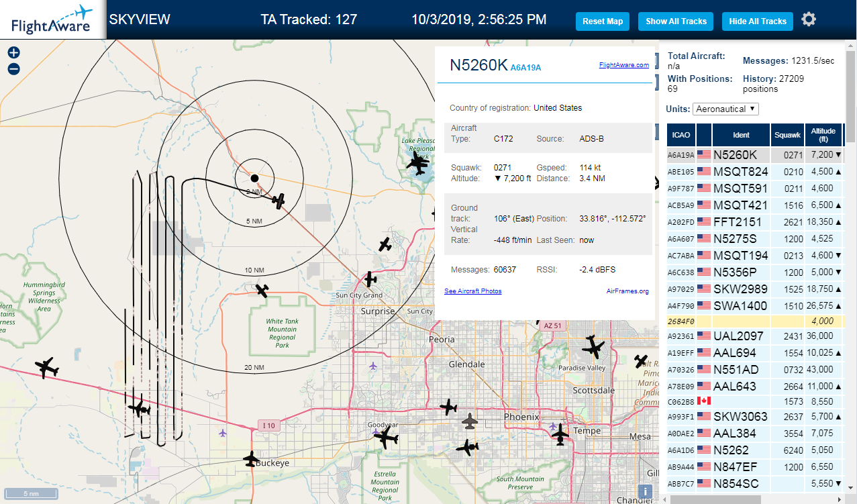This screenshot has width=857, height=504.
Task: Select the highlighted 2684F0 row
Action: [756, 321]
